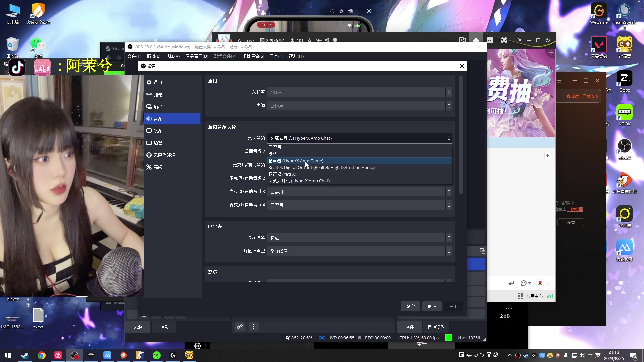The height and width of the screenshot is (362, 644).
Task: Open the 麦克风/辅助音频 4 dropdown
Action: (x=360, y=205)
